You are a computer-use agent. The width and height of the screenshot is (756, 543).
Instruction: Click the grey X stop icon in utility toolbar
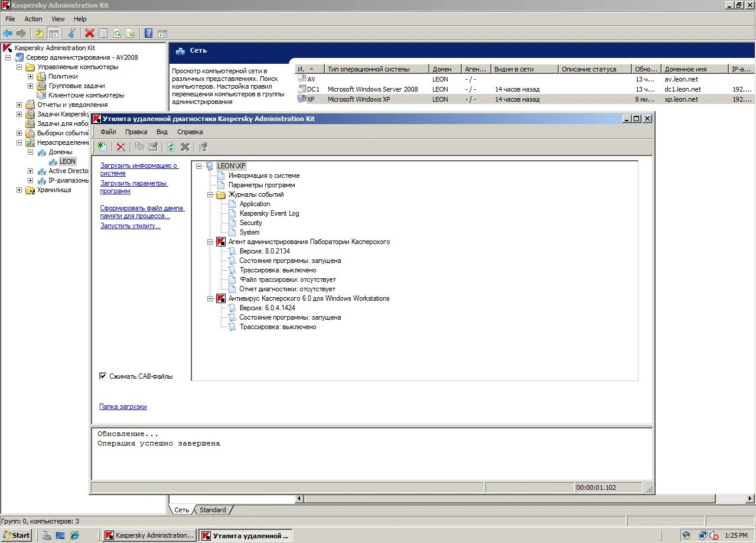pyautogui.click(x=185, y=147)
